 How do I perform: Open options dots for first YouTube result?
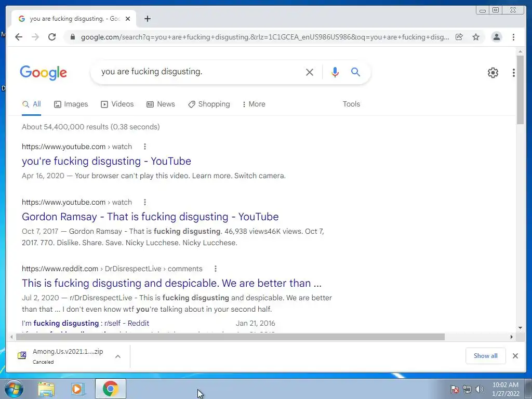(x=145, y=147)
